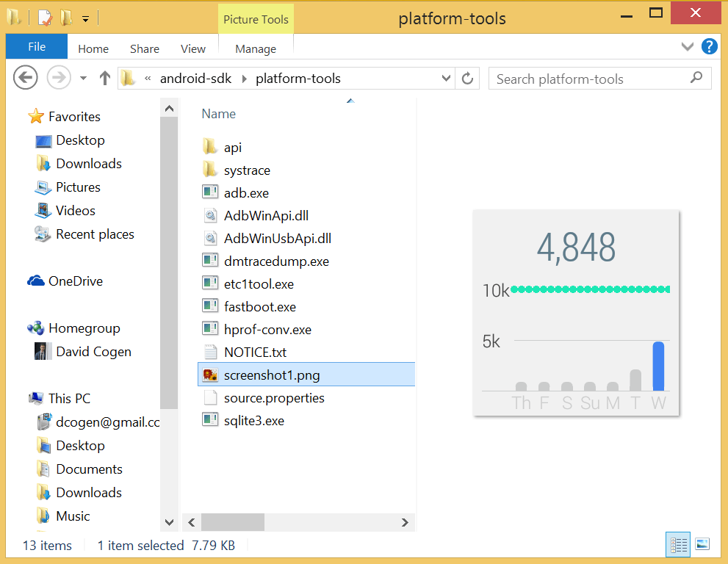Click the Homegroup icon in sidebar
This screenshot has height=564, width=728.
coord(35,328)
